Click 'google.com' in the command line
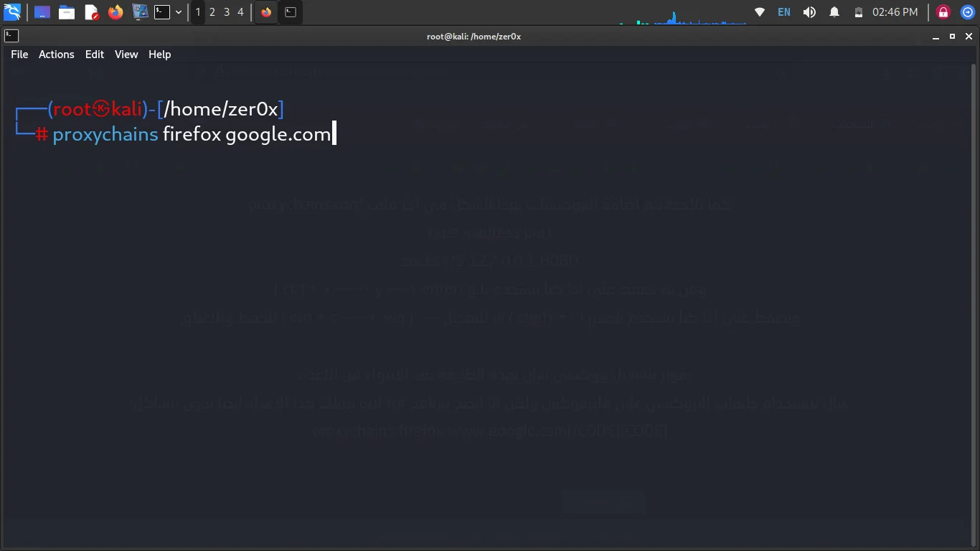 278,134
